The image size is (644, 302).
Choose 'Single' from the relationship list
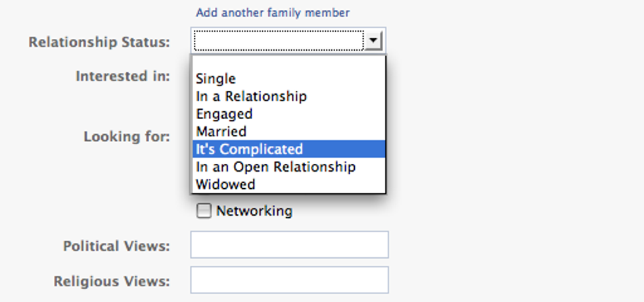(x=216, y=79)
